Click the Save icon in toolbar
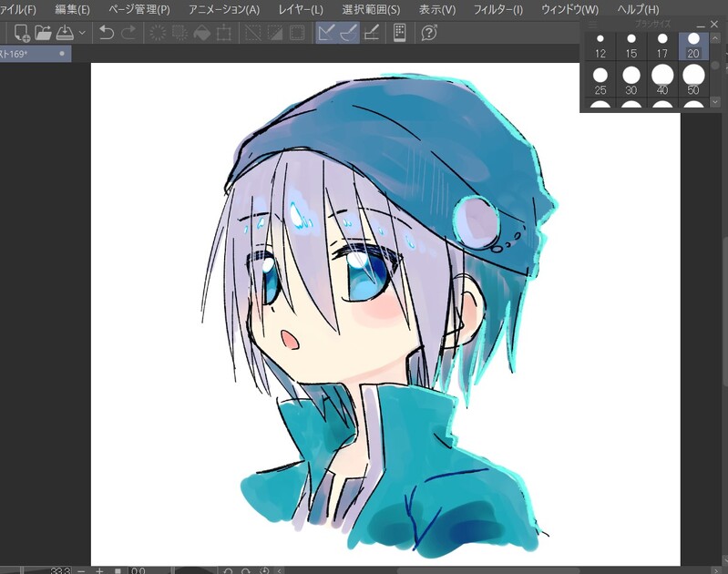 coord(65,33)
